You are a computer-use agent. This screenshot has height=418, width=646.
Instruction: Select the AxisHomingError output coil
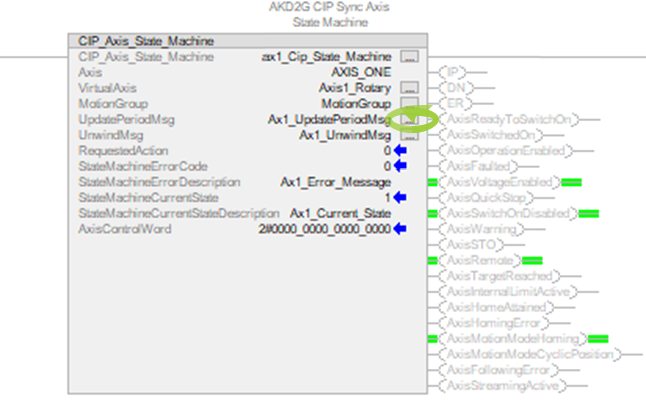tap(494, 323)
